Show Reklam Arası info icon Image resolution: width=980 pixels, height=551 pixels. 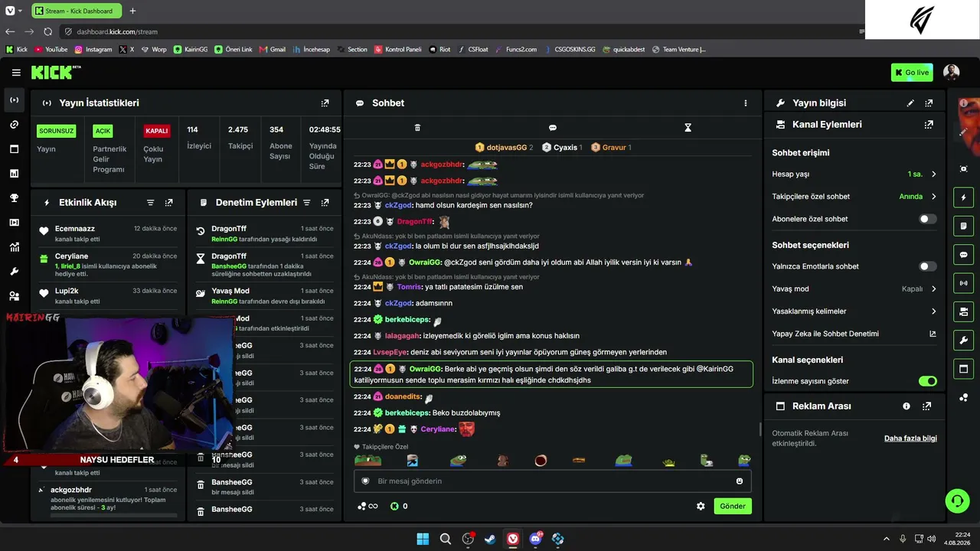click(906, 406)
